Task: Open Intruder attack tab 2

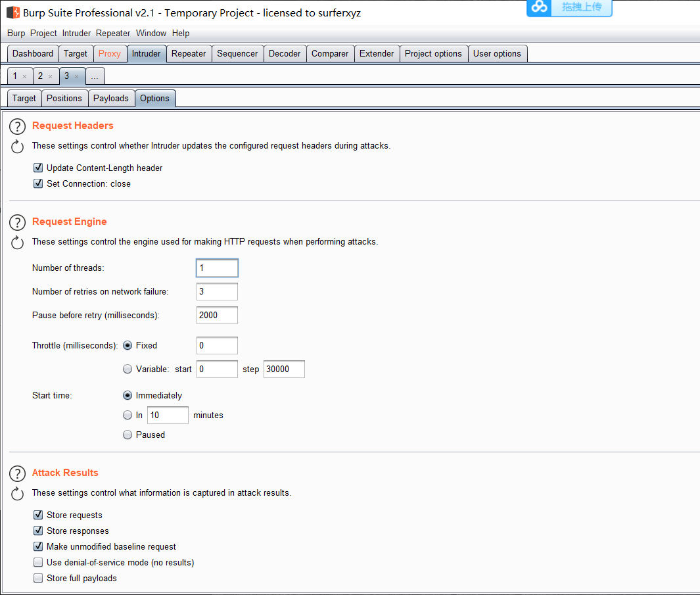Action: click(41, 76)
